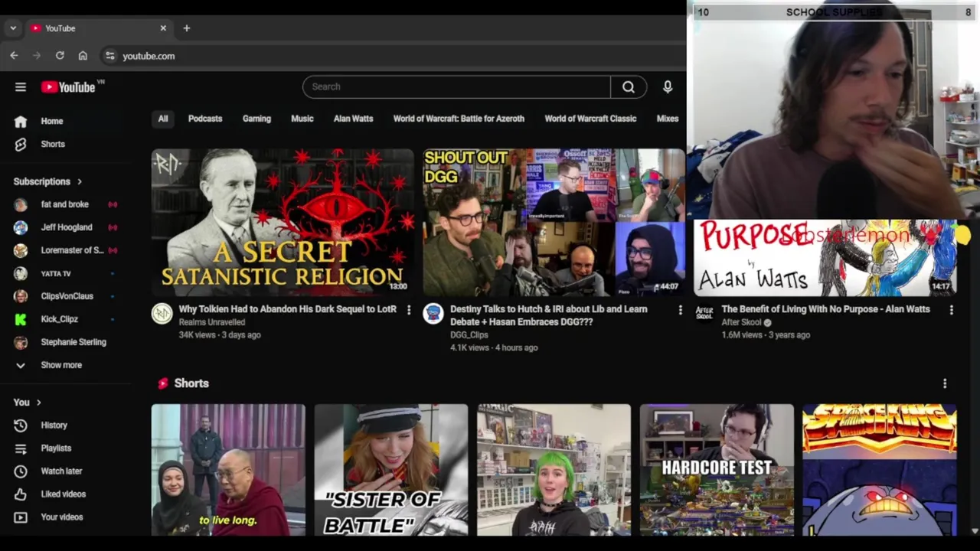Open more options for Tolkien video
This screenshot has height=551, width=980.
point(409,310)
